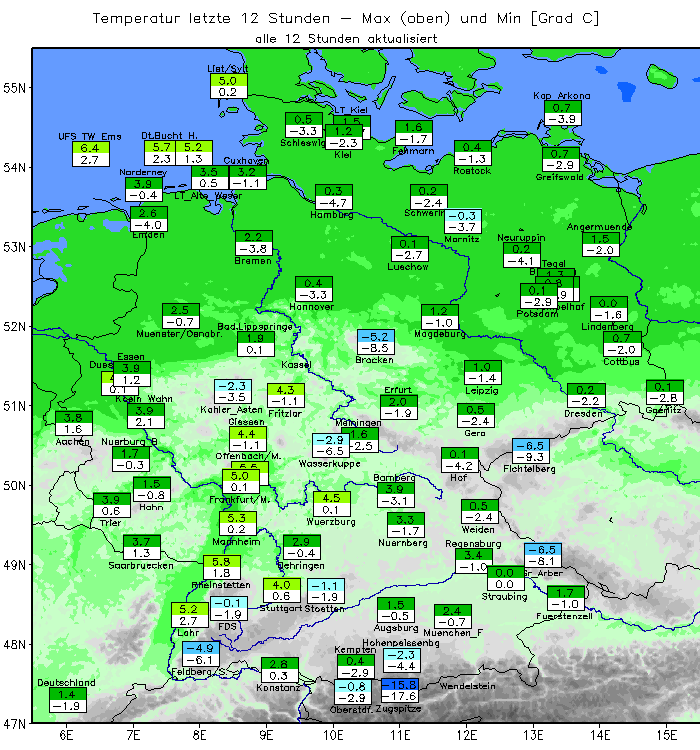The height and width of the screenshot is (750, 700).
Task: Select the Rheinstetten box showing 5.8
Action: click(x=222, y=568)
